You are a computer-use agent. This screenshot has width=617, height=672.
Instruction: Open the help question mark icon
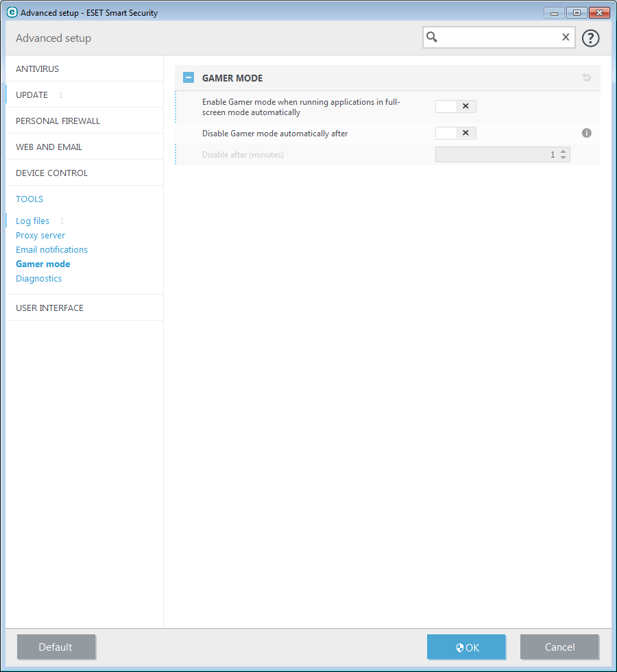click(590, 38)
